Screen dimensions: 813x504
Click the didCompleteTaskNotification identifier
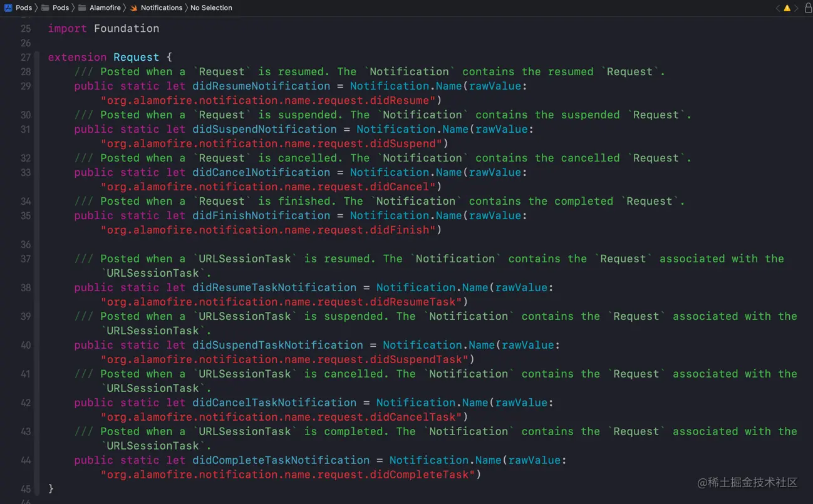coord(281,460)
